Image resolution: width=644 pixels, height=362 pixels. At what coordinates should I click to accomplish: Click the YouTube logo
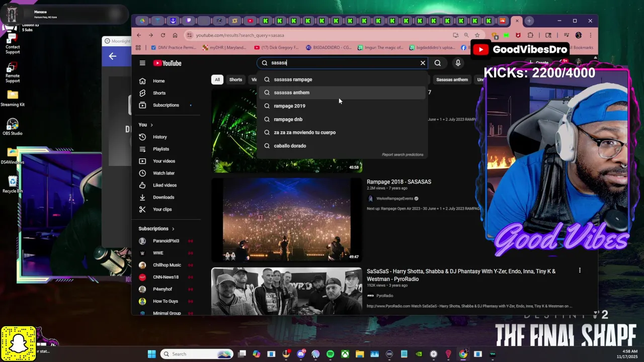tap(167, 63)
